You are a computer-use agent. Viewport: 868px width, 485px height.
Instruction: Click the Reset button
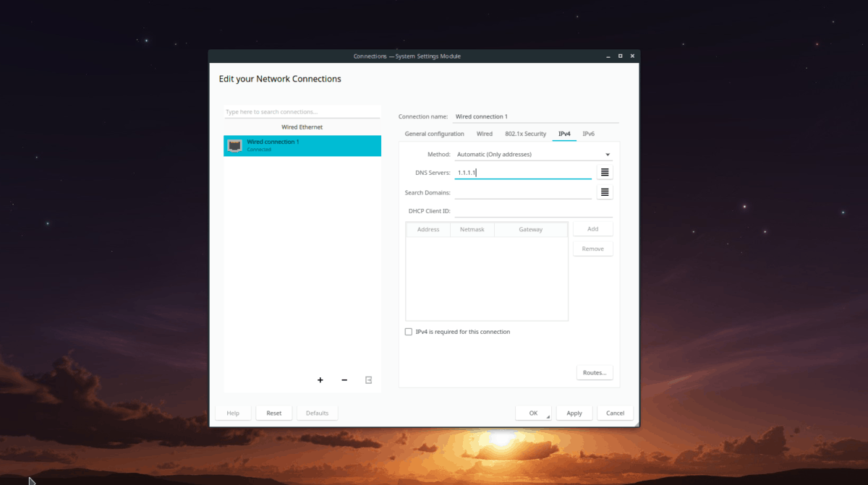(x=274, y=413)
